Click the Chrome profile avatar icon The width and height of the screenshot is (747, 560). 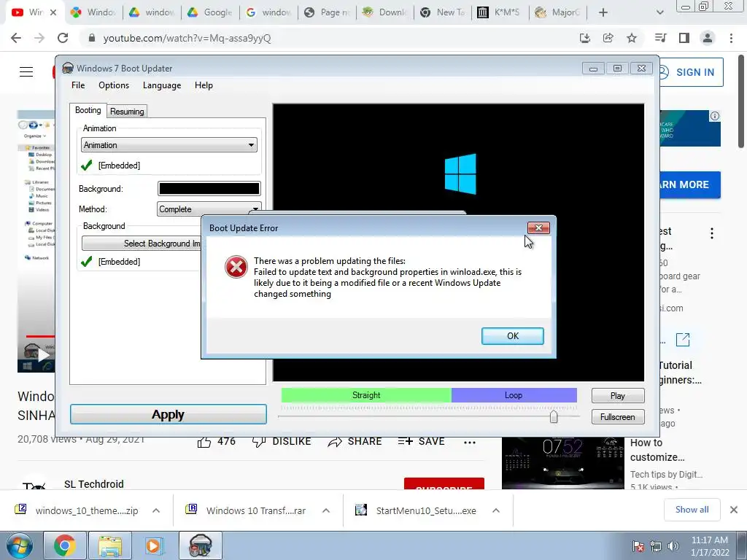(x=708, y=38)
